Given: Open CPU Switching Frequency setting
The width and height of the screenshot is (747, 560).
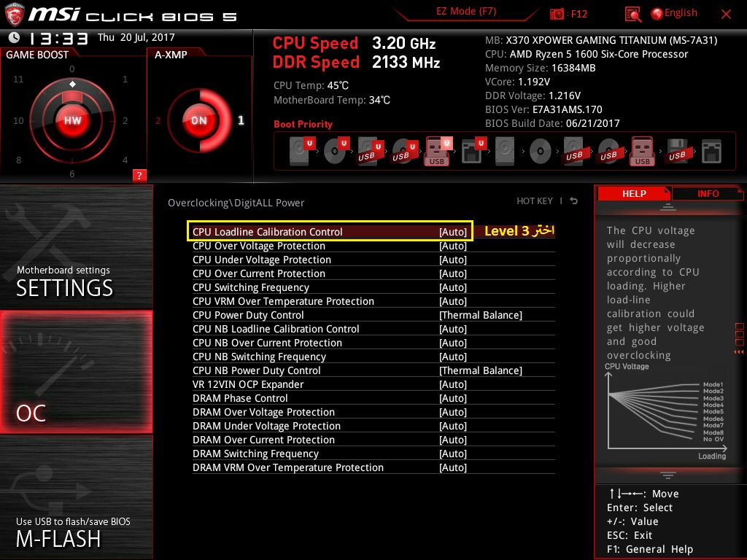Looking at the screenshot, I should click(373, 287).
